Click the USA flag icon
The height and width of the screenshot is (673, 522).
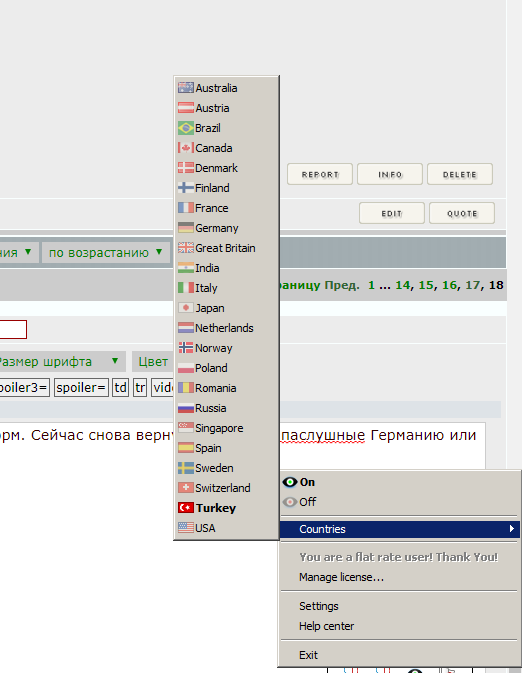pyautogui.click(x=186, y=527)
